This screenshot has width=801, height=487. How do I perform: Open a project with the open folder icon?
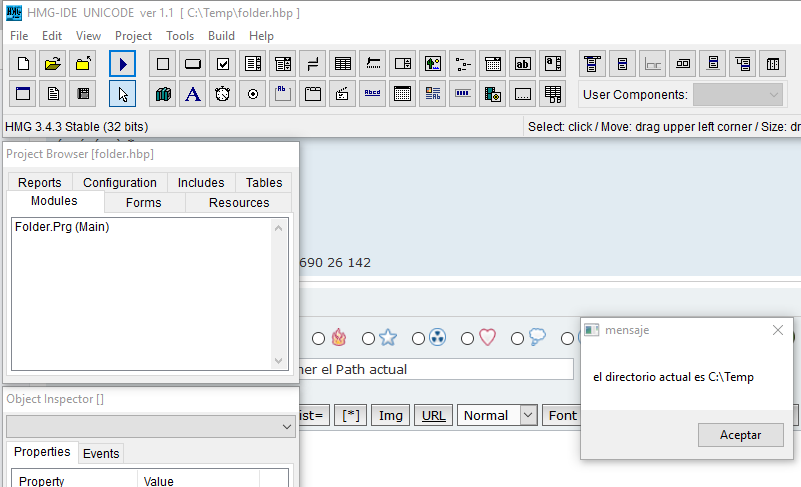click(x=53, y=64)
